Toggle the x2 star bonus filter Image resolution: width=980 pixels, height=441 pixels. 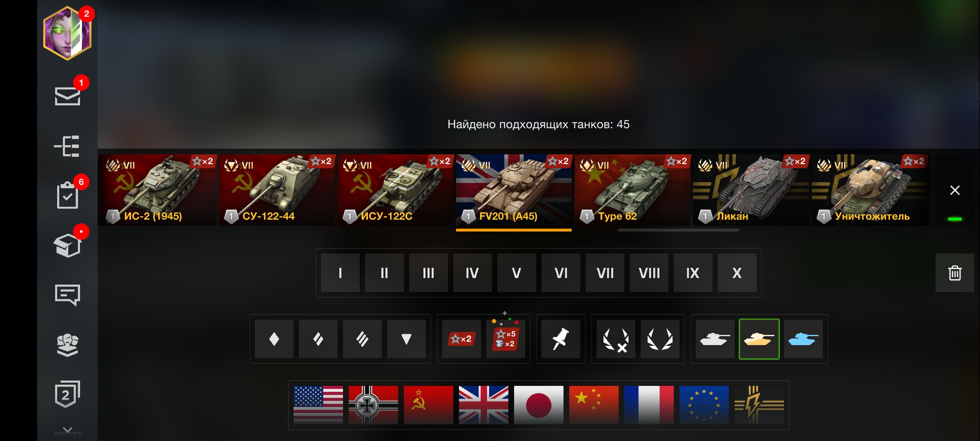[x=461, y=339]
